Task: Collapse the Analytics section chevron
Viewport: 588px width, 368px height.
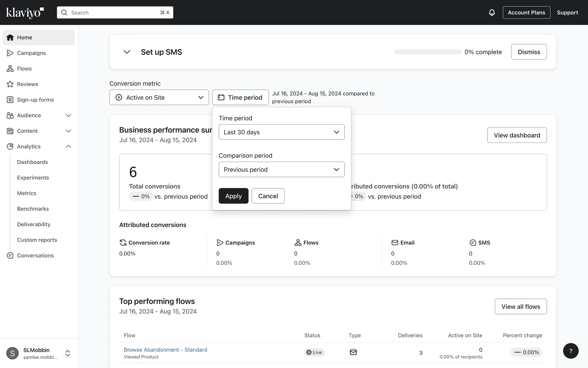Action: (x=68, y=146)
